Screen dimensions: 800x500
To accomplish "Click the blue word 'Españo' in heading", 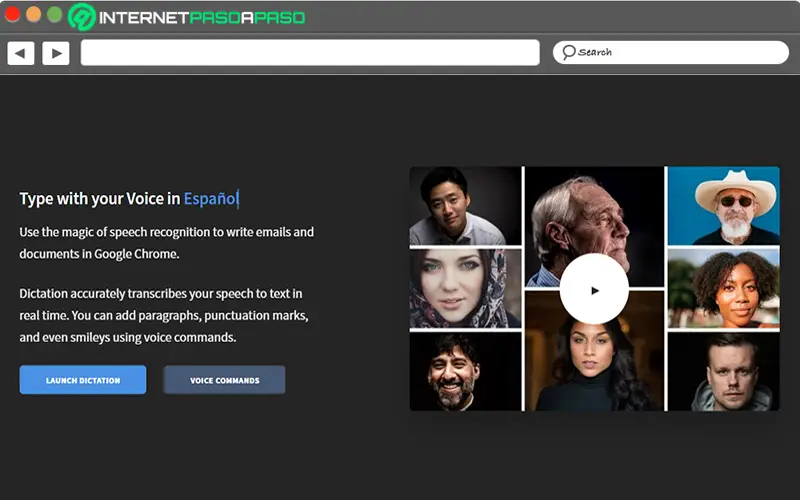I will [x=210, y=198].
